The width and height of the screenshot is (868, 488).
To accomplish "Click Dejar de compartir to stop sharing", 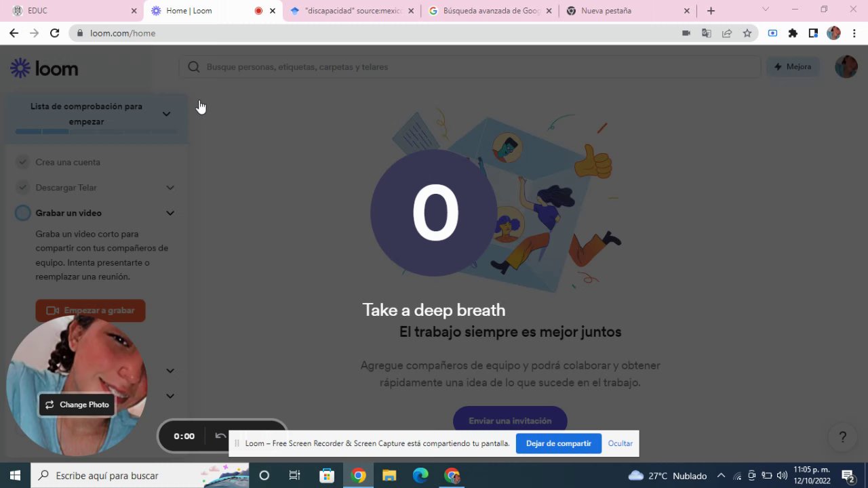I will coord(559,443).
